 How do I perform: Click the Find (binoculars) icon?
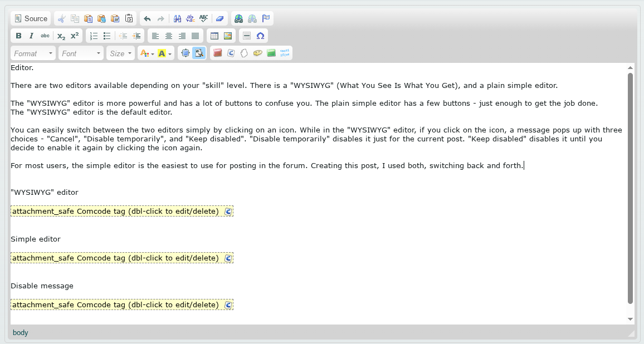pyautogui.click(x=177, y=19)
